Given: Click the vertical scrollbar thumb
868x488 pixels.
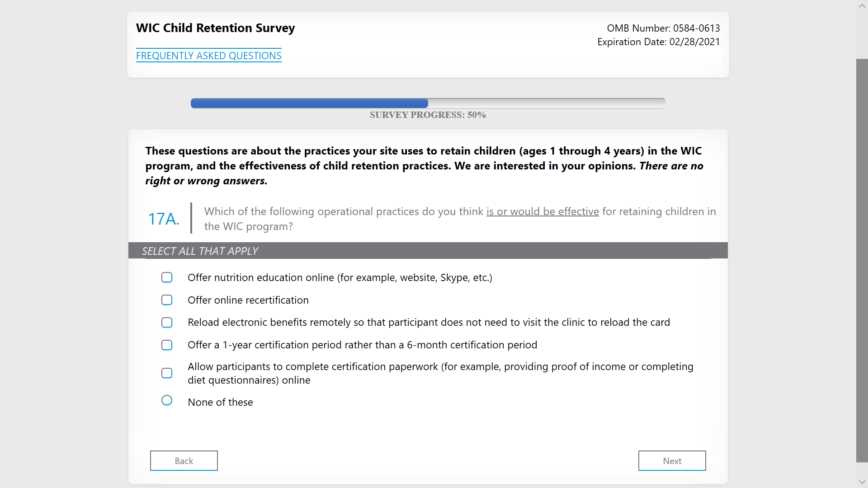Looking at the screenshot, I should [x=862, y=260].
